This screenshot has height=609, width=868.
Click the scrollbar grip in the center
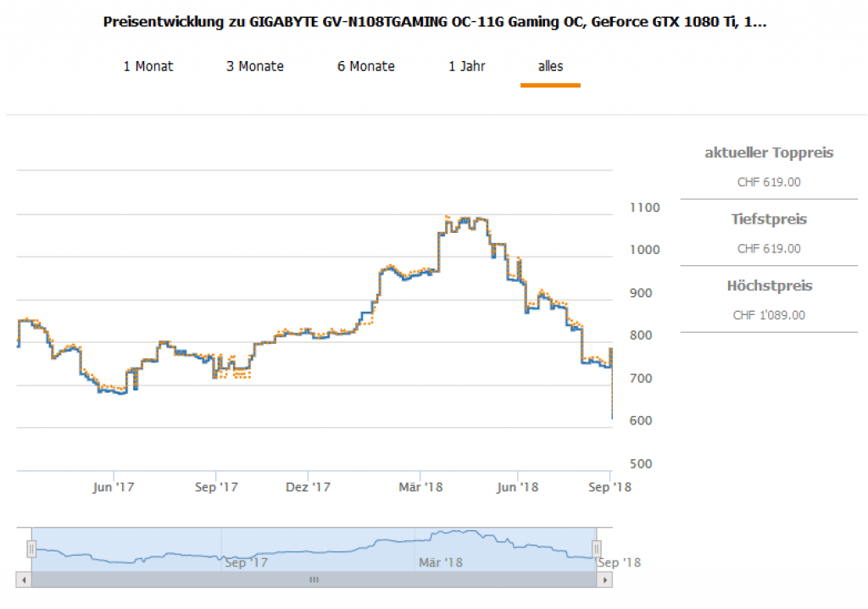[314, 580]
